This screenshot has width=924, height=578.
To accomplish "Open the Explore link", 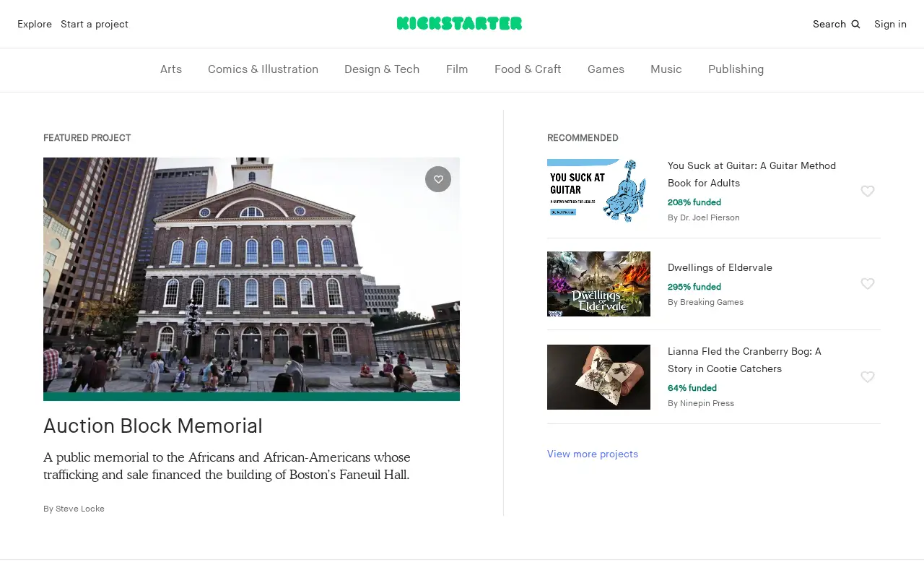I will (x=35, y=24).
